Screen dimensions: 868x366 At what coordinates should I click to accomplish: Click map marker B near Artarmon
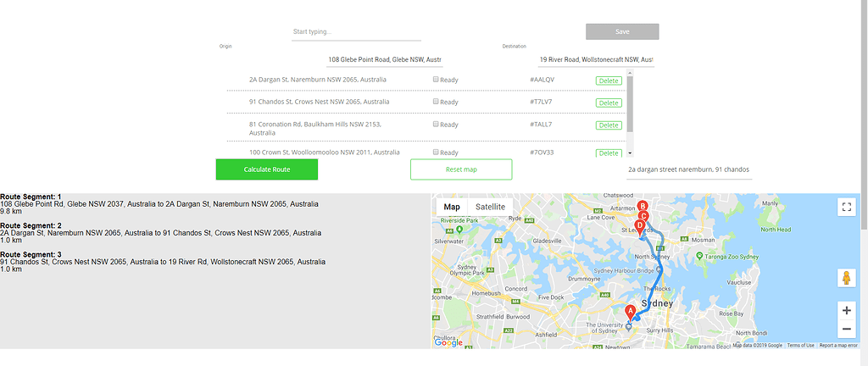643,206
